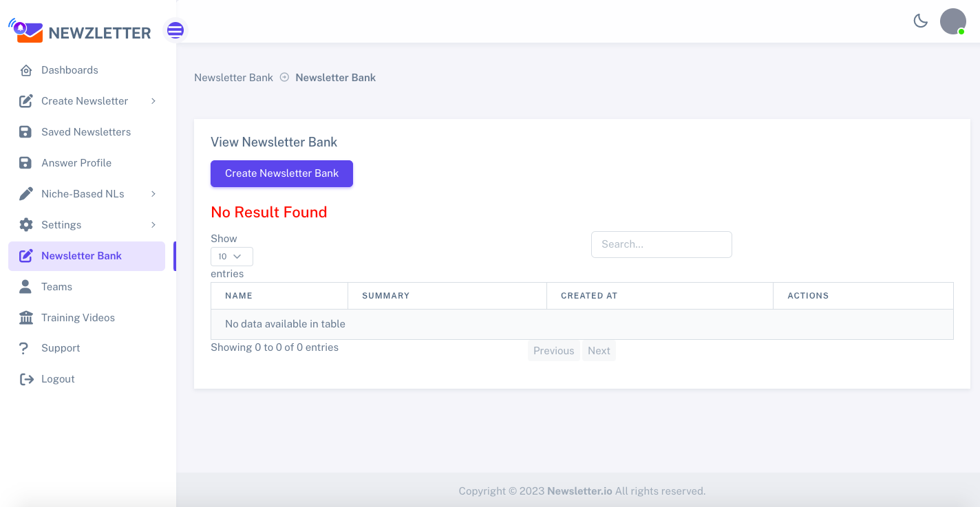Click the Create Newsletter Bank button
The image size is (980, 507).
tap(281, 173)
